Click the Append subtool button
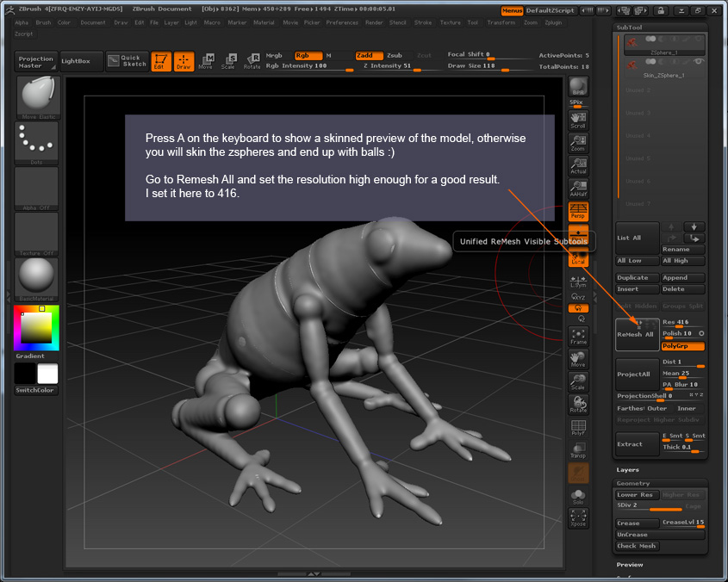The width and height of the screenshot is (728, 582). [683, 277]
